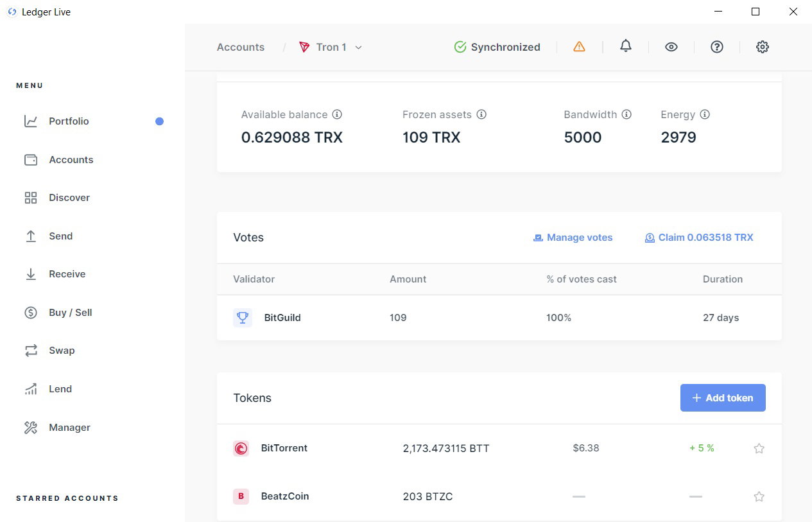Toggle discreet mode eye icon

[671, 47]
